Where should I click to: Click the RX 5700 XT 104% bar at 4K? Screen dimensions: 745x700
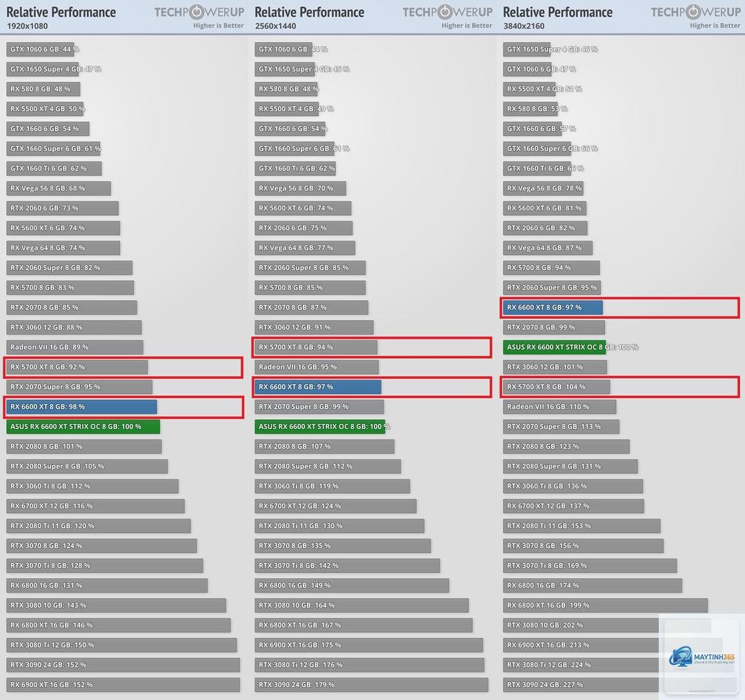[557, 387]
